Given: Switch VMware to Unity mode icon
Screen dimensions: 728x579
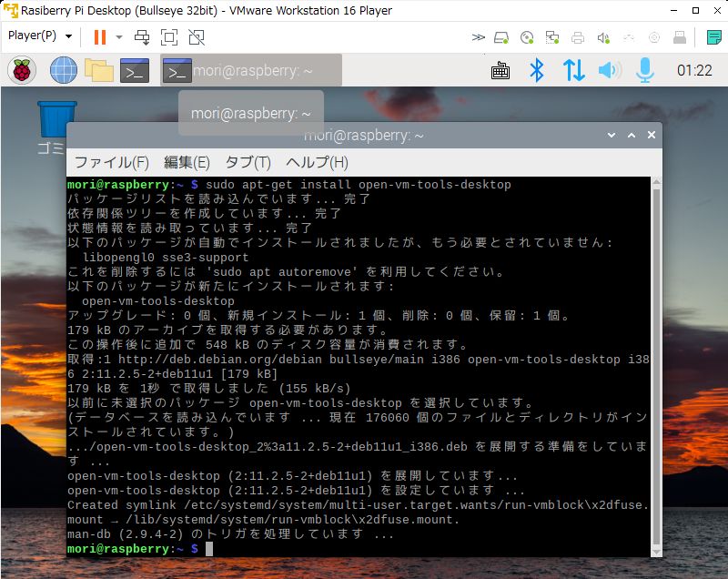Looking at the screenshot, I should pyautogui.click(x=197, y=37).
